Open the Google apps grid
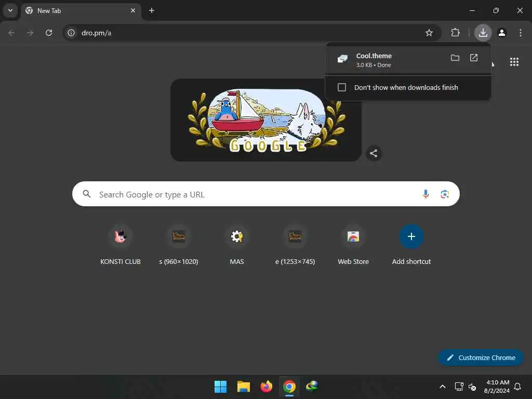 click(514, 62)
